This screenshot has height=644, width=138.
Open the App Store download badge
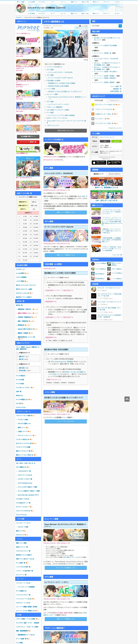click(x=99, y=162)
